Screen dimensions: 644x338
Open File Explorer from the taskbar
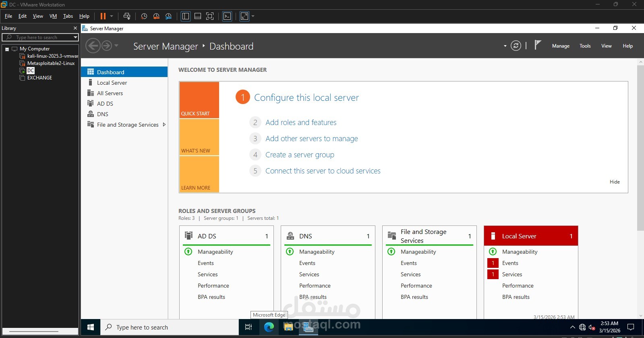point(288,327)
